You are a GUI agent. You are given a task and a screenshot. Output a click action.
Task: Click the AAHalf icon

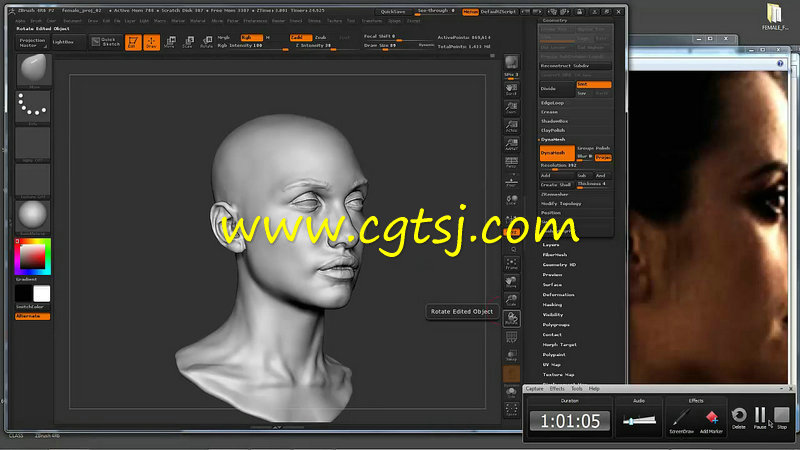point(511,144)
